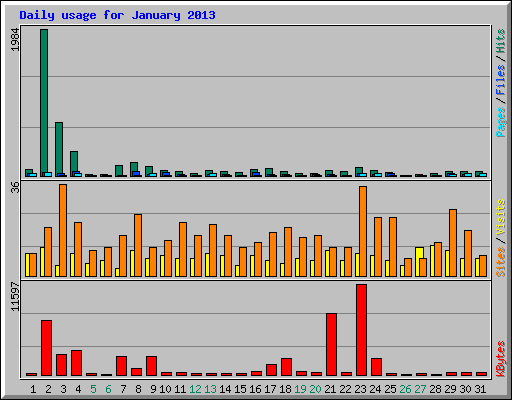
Task: Click day label 10 on the x-axis
Action: (x=165, y=389)
